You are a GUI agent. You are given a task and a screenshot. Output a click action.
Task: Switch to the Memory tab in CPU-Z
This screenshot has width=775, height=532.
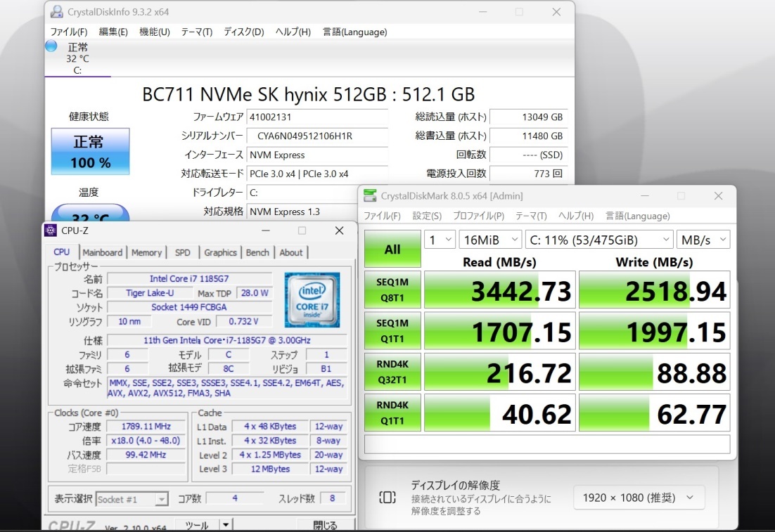(146, 252)
